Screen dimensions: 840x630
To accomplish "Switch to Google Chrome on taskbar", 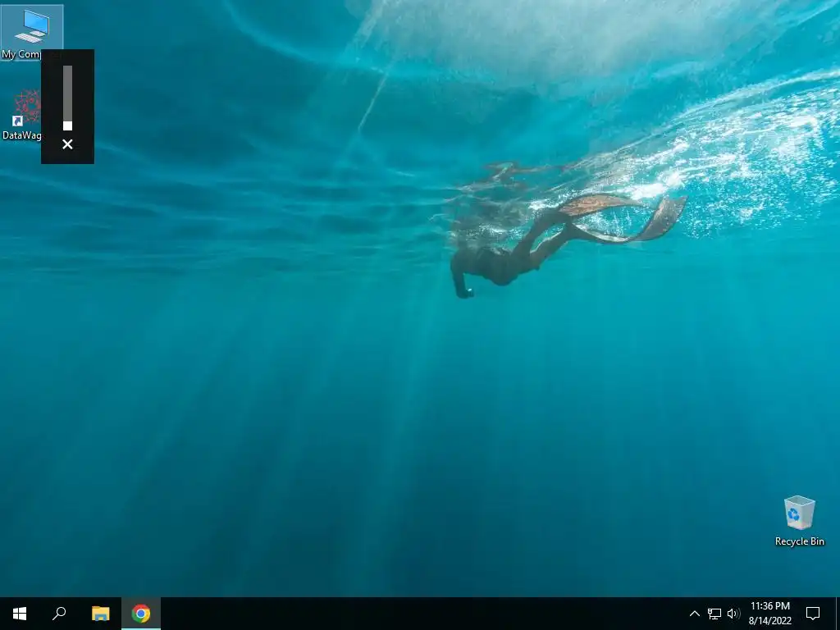I will click(x=141, y=614).
